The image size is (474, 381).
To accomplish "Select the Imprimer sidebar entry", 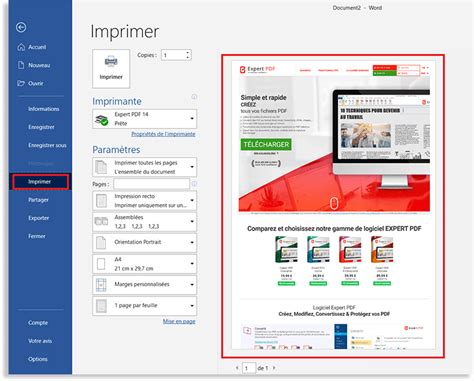I will (x=40, y=182).
